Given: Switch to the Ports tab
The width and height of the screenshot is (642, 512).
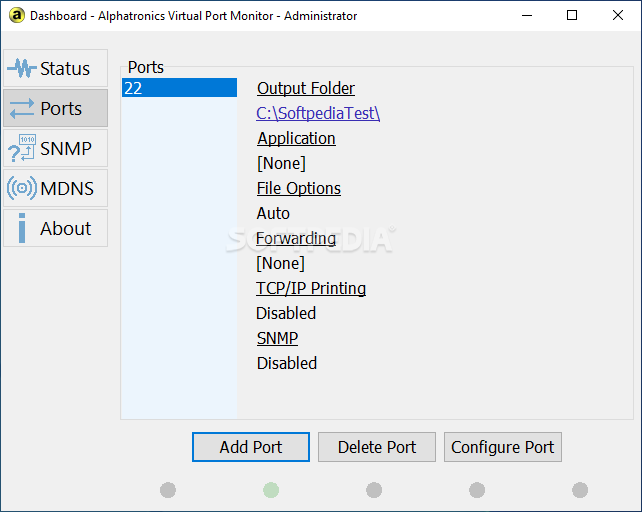Looking at the screenshot, I should tap(56, 108).
